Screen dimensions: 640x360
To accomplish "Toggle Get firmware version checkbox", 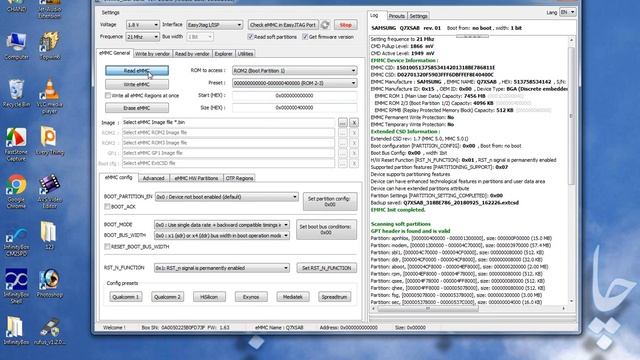I will click(305, 37).
